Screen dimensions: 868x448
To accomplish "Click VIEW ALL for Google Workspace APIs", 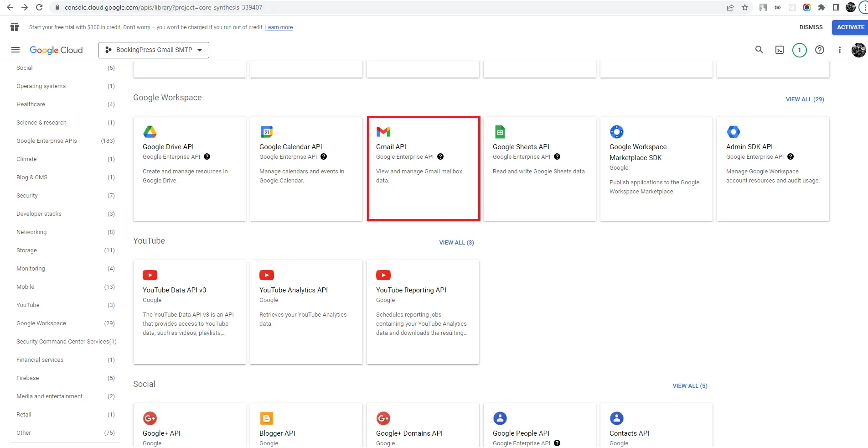I will pyautogui.click(x=804, y=99).
